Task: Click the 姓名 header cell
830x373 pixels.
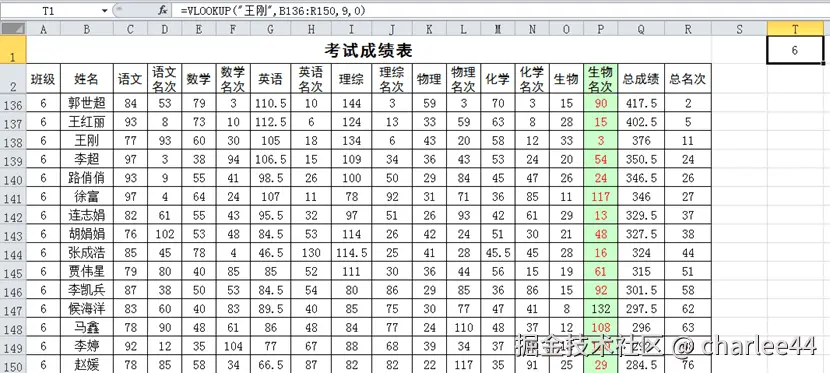Action: coord(87,79)
